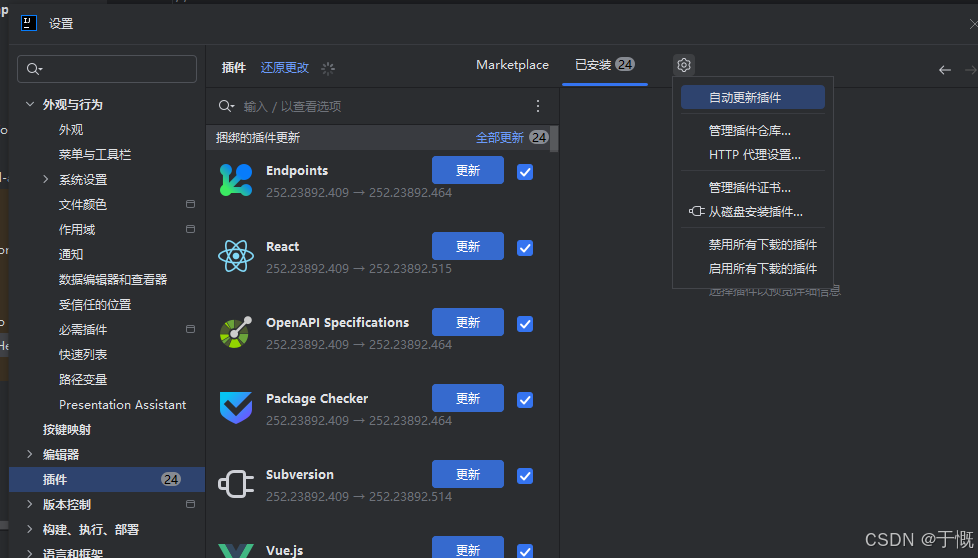Select 禁用所有下载的插件 menu item
The width and height of the screenshot is (978, 558).
[753, 244]
